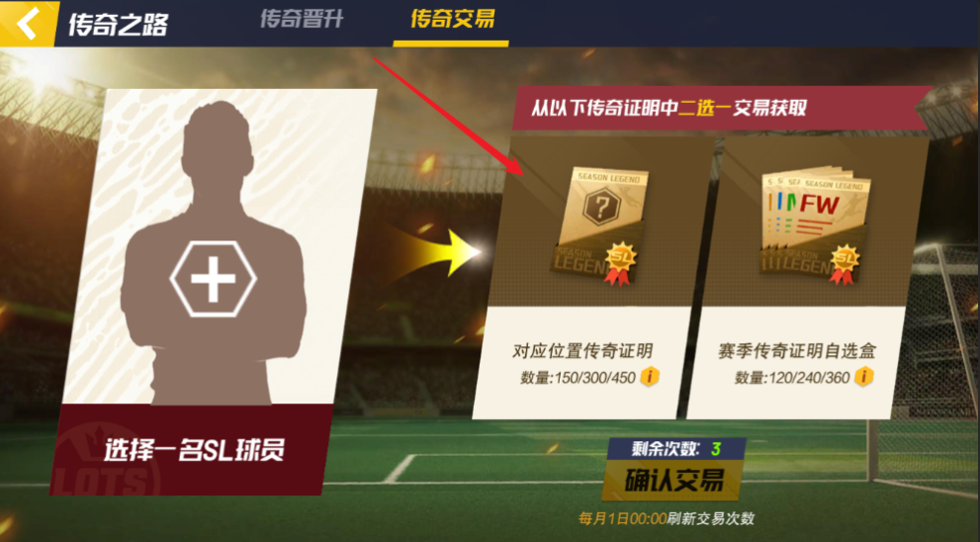980x542 pixels.
Task: Open info icon beside 数量:120/240/360
Action: click(863, 377)
